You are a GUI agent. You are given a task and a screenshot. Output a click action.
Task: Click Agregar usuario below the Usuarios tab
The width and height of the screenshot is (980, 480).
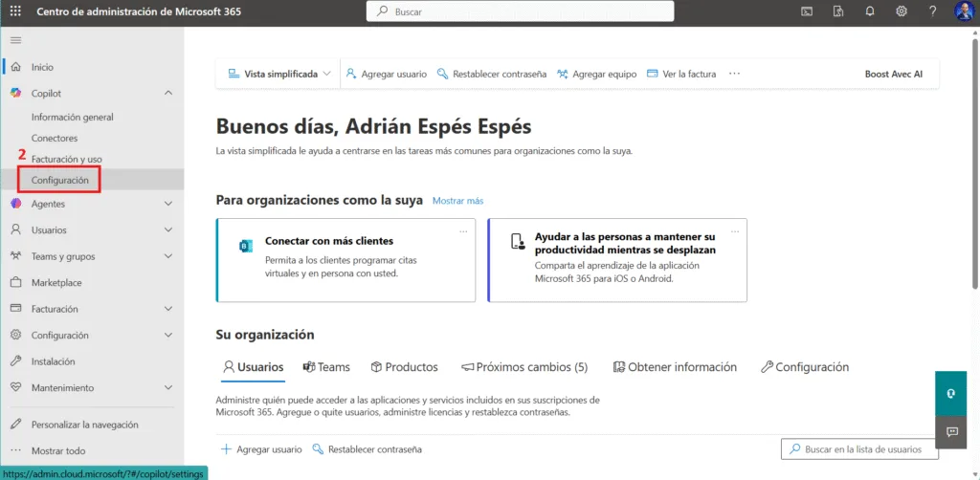pos(262,449)
